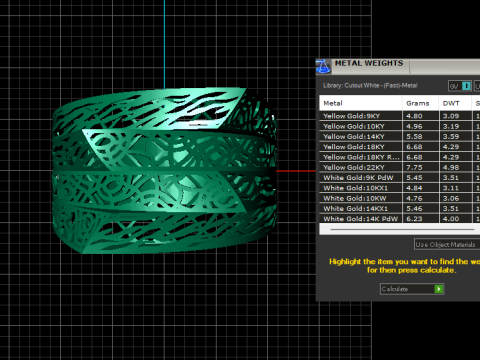
Task: Select the Yellow Gold:18KY row
Action: coord(400,147)
